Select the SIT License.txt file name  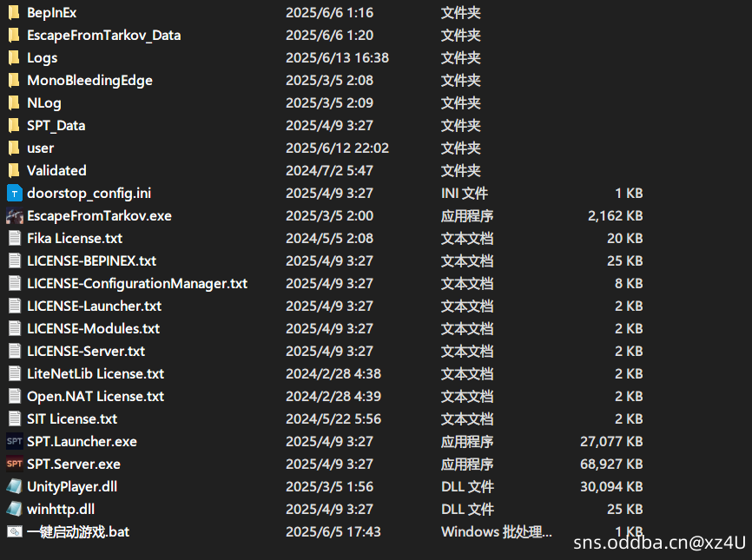click(x=72, y=418)
